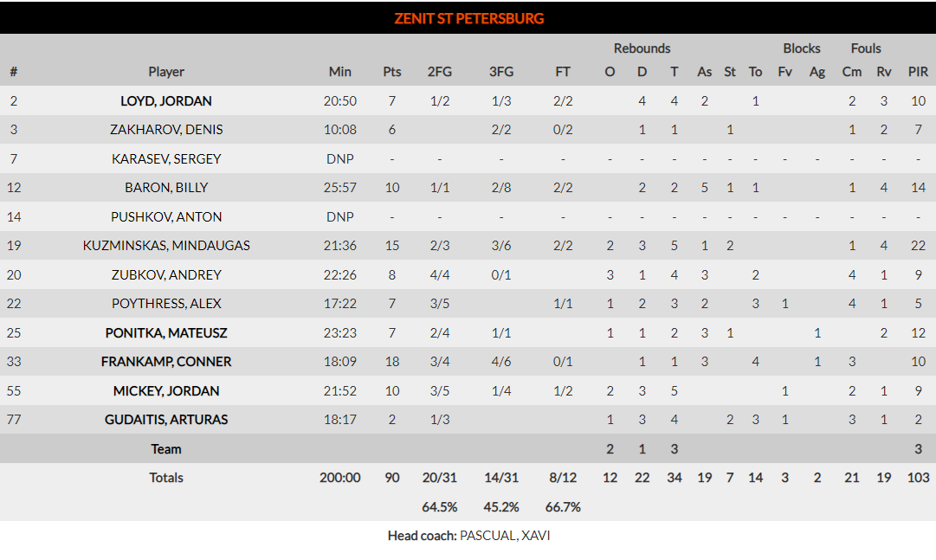The image size is (936, 560).
Task: Click the ZENIT ST PETERSBURG team header
Action: click(x=468, y=18)
